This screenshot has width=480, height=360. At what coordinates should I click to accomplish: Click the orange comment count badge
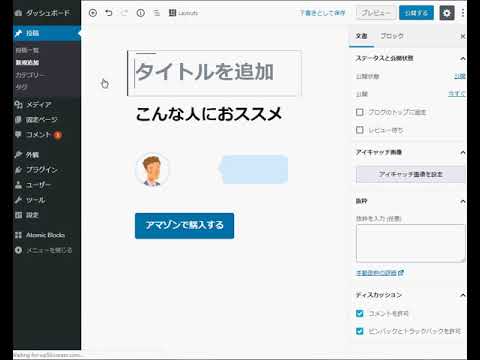[58, 135]
